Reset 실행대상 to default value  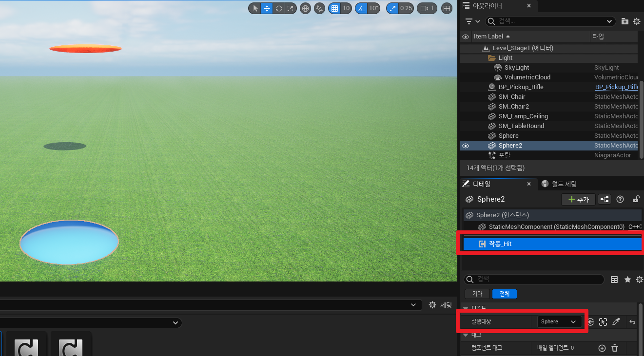[632, 322]
